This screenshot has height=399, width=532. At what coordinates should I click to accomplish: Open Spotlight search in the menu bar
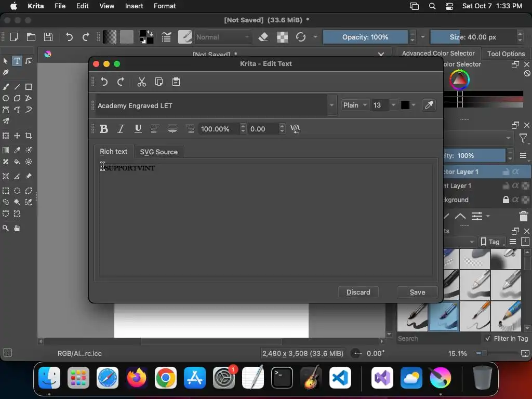432,6
